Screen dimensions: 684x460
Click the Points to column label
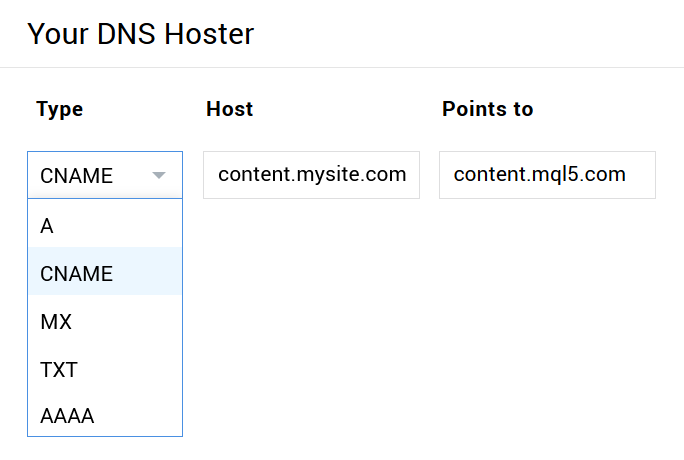[487, 109]
